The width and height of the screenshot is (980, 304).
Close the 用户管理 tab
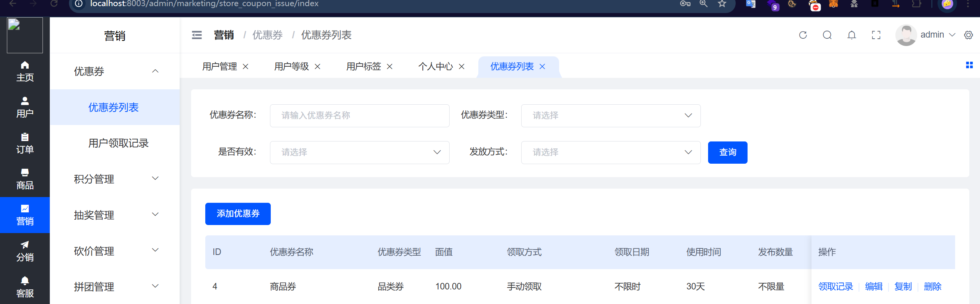pyautogui.click(x=245, y=67)
